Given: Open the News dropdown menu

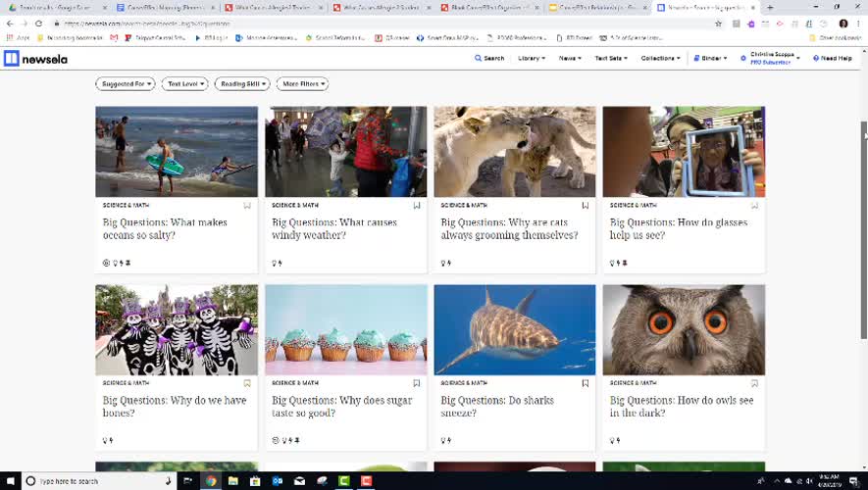Looking at the screenshot, I should point(570,58).
